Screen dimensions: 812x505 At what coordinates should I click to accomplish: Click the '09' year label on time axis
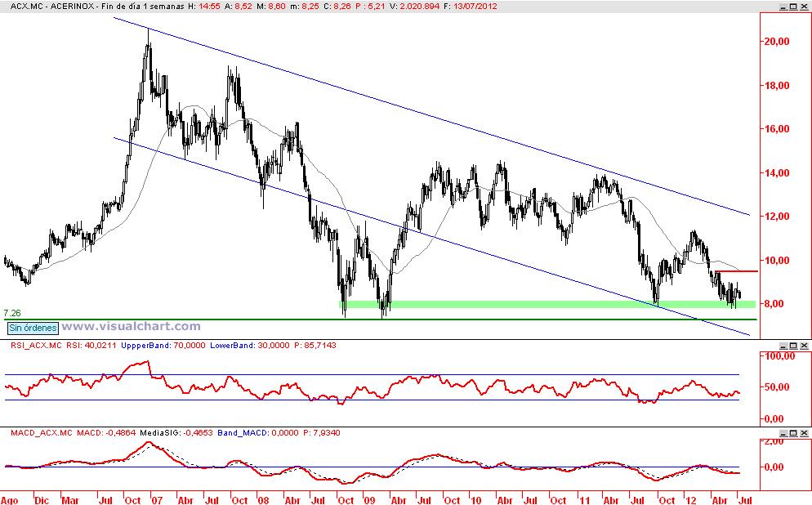click(x=369, y=500)
